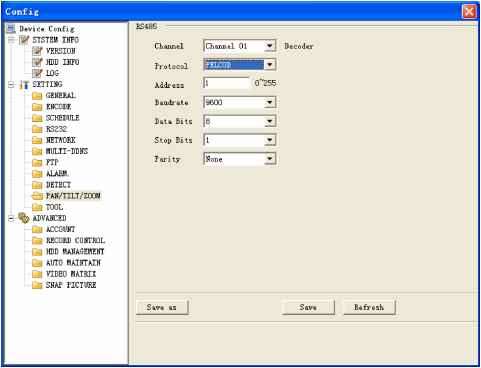Image resolution: width=481 pixels, height=368 pixels.
Task: Select the NETWORK tree label
Action: click(61, 140)
